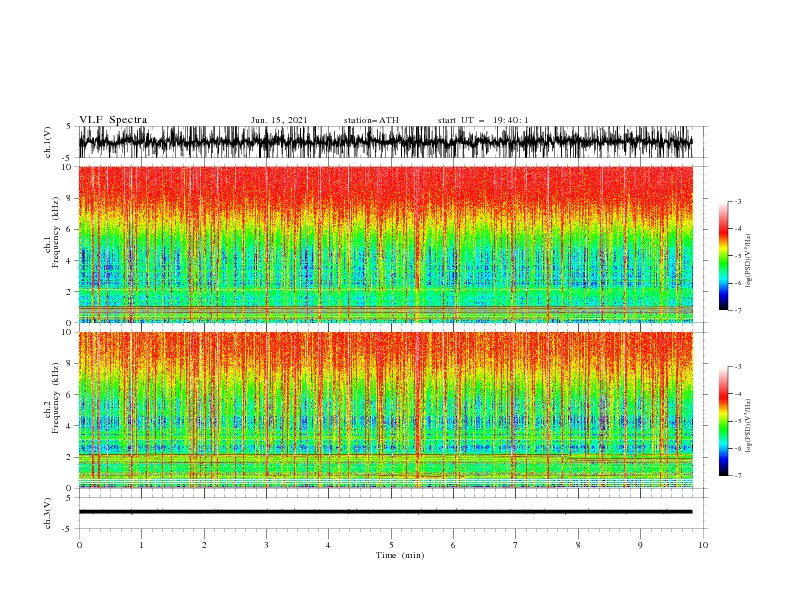Viewport: 792px width, 612px height.
Task: Click the ch.1 spectrogram panel
Action: click(x=385, y=244)
